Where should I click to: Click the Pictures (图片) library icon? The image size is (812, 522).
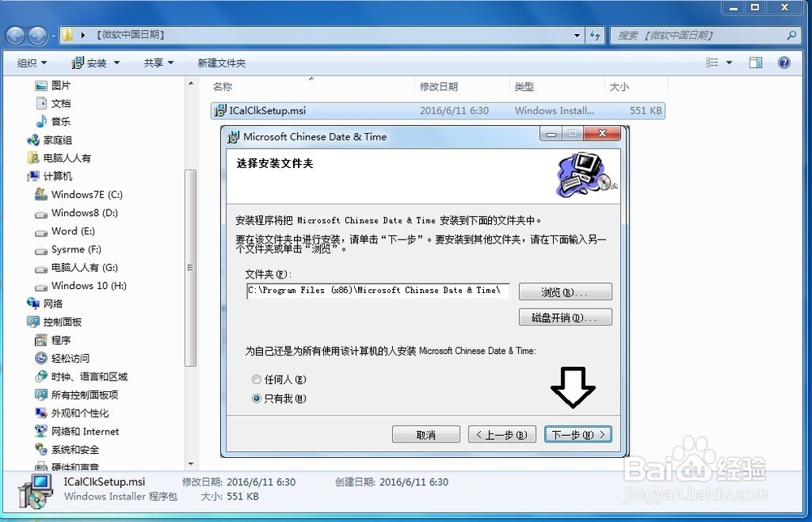[x=41, y=85]
